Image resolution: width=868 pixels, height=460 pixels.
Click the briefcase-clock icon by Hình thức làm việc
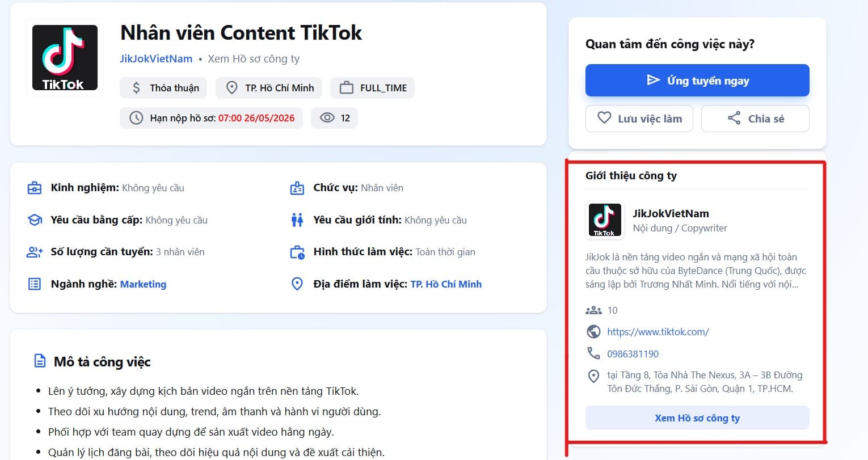point(297,252)
